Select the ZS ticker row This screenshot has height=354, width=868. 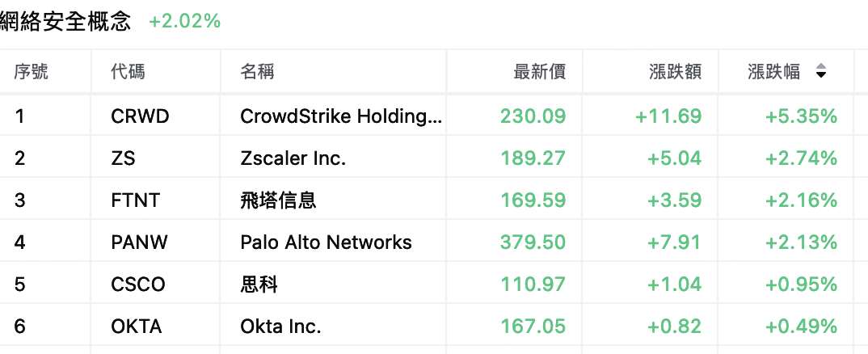(x=426, y=158)
